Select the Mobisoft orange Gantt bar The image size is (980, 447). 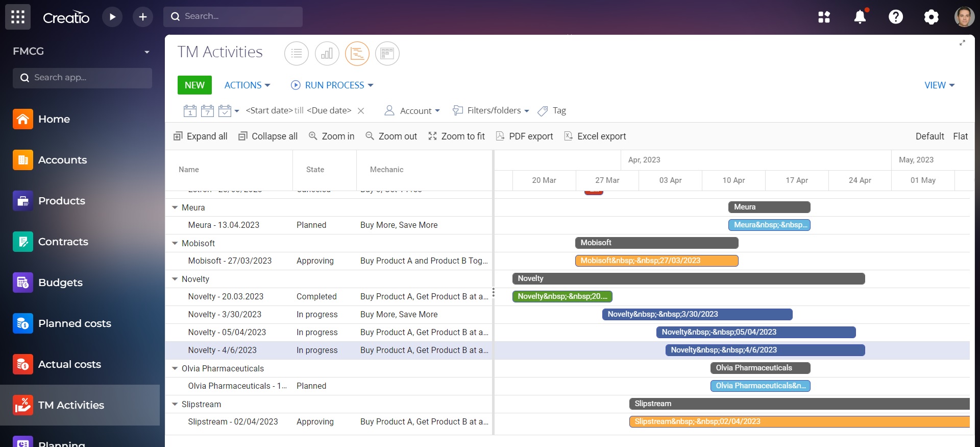(656, 261)
